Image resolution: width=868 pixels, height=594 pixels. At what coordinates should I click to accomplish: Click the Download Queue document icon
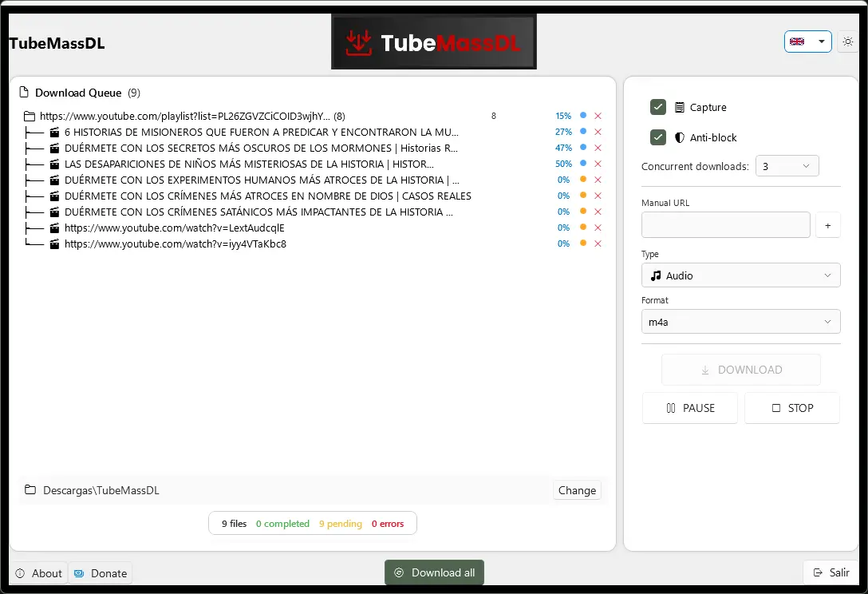point(24,92)
